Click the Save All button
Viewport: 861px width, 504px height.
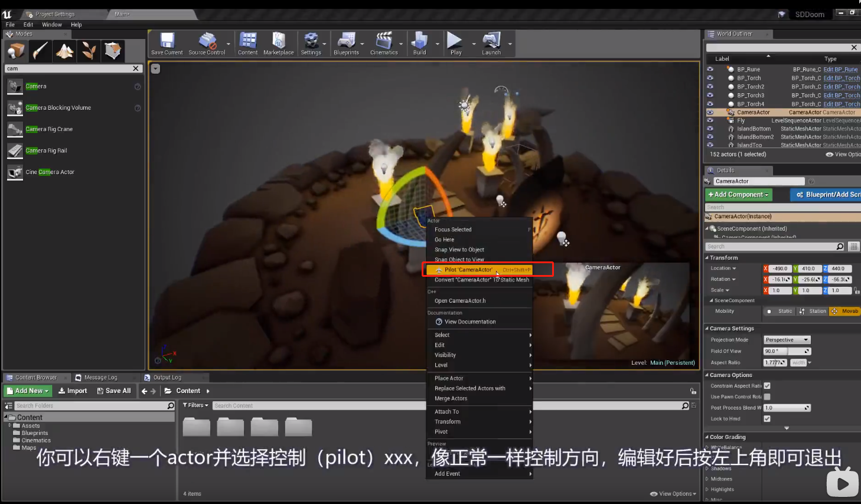pyautogui.click(x=114, y=391)
